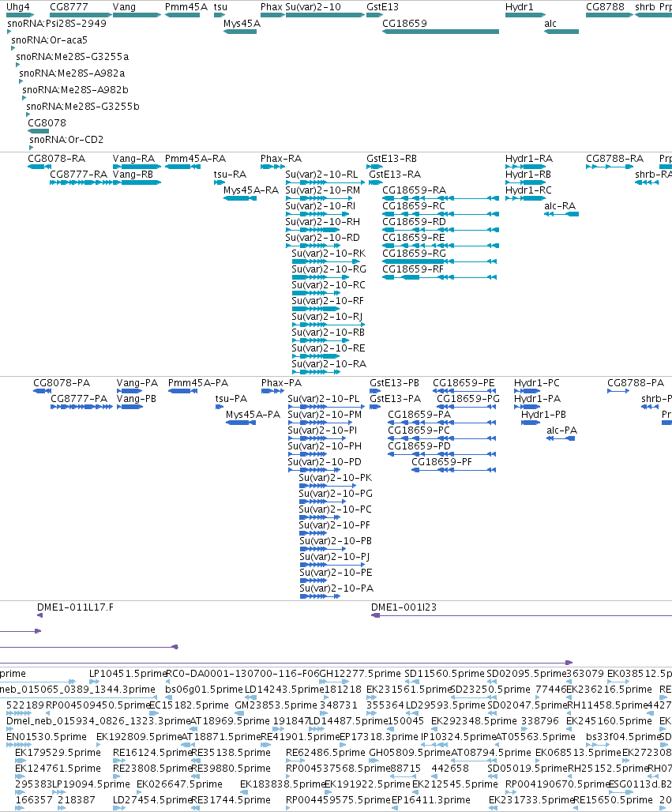The image size is (672, 812).
Task: Click the Vang gene label
Action: (124, 7)
